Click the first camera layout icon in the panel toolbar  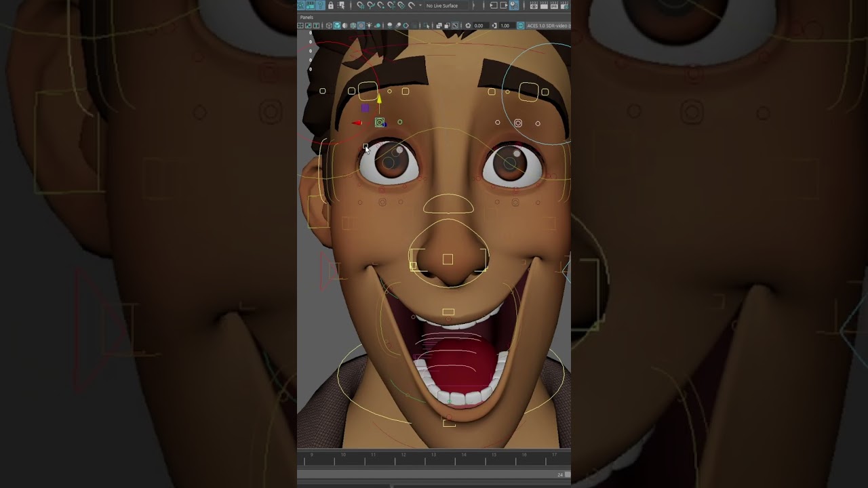[300, 26]
